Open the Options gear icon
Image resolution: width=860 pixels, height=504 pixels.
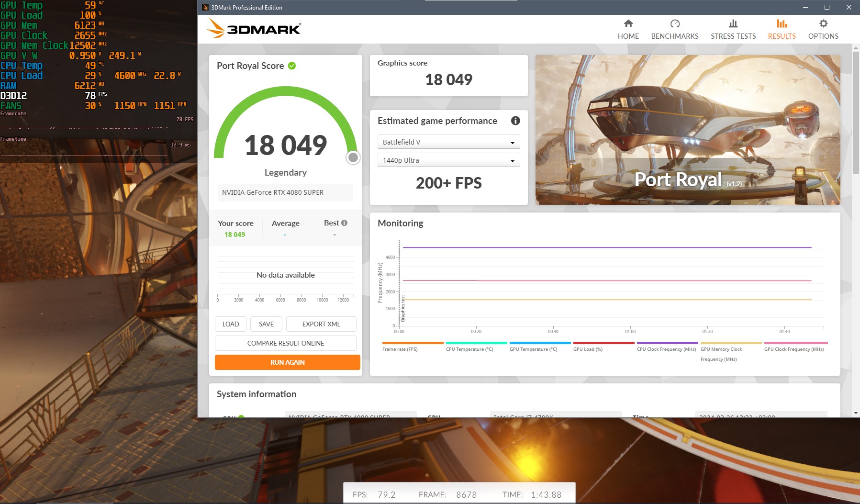tap(823, 23)
